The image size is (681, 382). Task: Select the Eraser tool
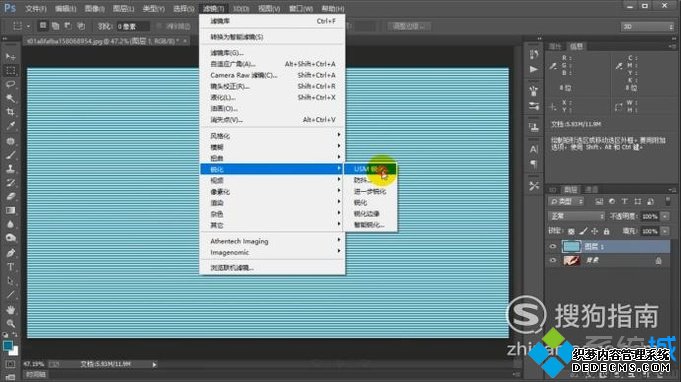tap(10, 197)
